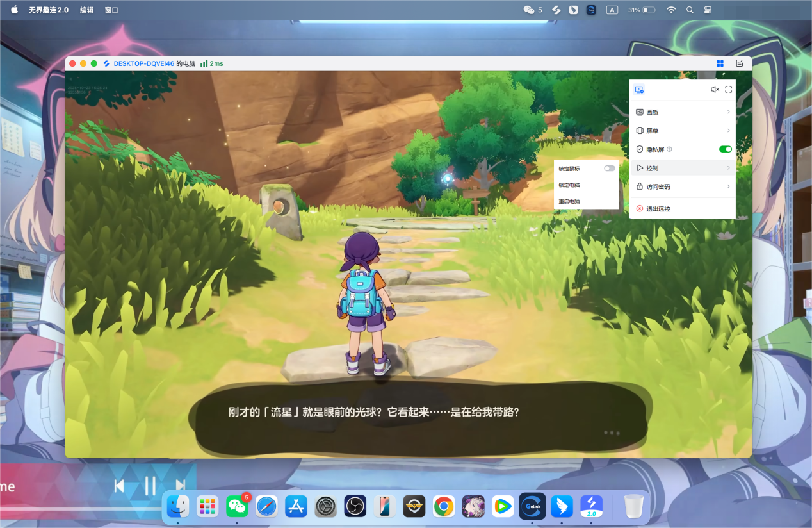Image resolution: width=812 pixels, height=528 pixels.
Task: Click the help question mark beside 隐私屏
Action: coord(669,149)
